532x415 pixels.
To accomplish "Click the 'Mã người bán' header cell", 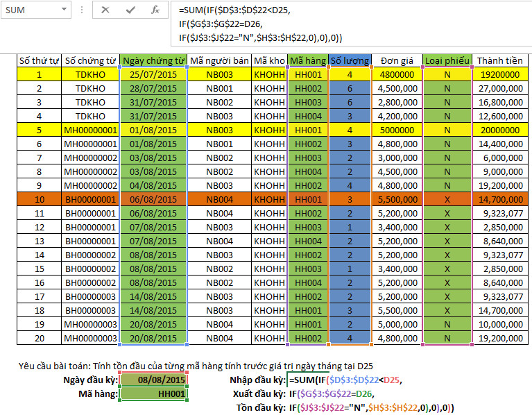I will (x=218, y=60).
